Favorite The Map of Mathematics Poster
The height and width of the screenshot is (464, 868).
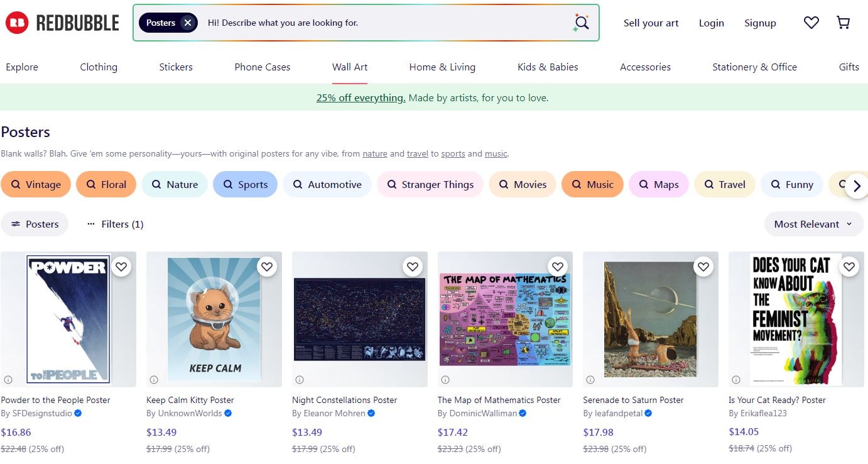[558, 267]
